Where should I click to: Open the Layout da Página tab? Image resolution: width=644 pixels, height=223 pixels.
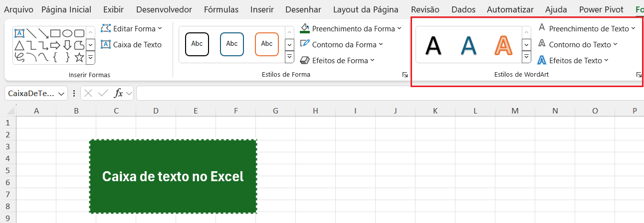pyautogui.click(x=366, y=9)
